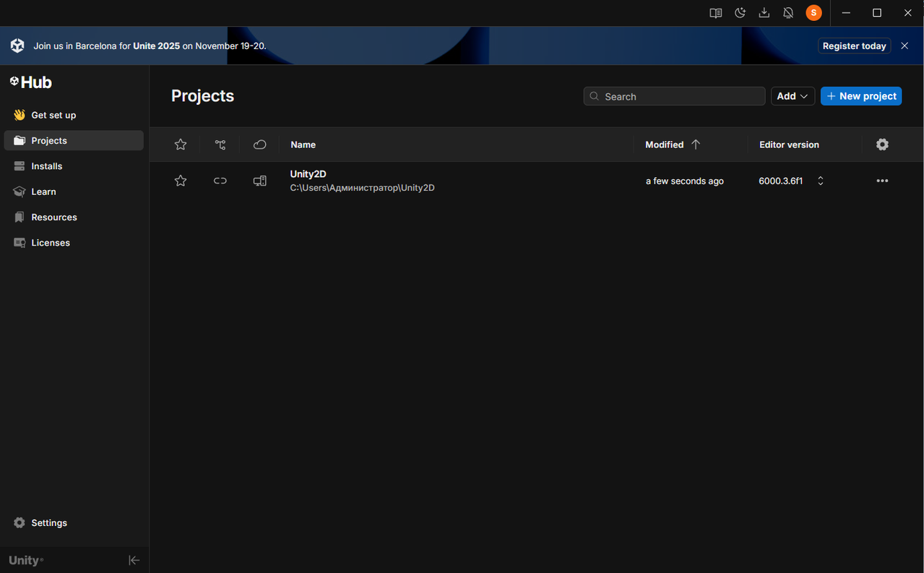Image resolution: width=924 pixels, height=573 pixels.
Task: Click Register today button
Action: point(854,46)
